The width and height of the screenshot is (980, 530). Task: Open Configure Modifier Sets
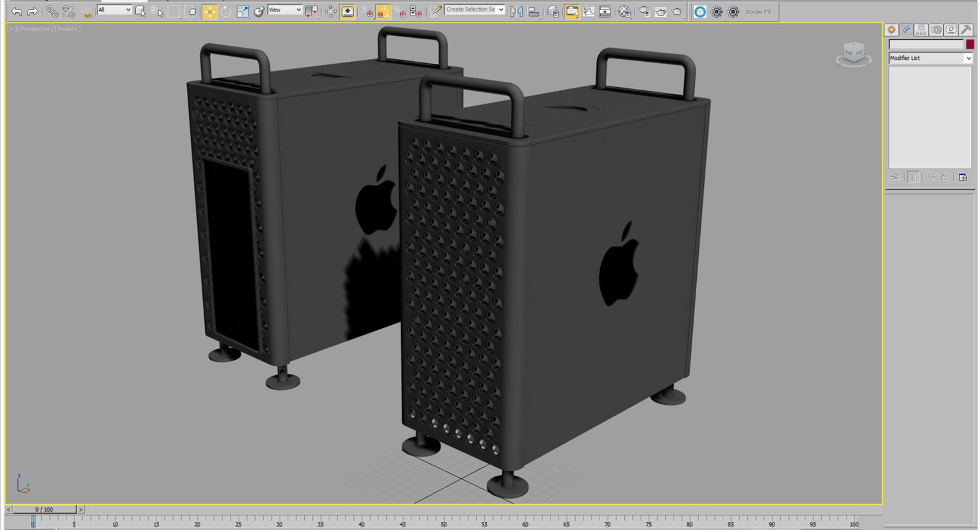click(x=963, y=177)
